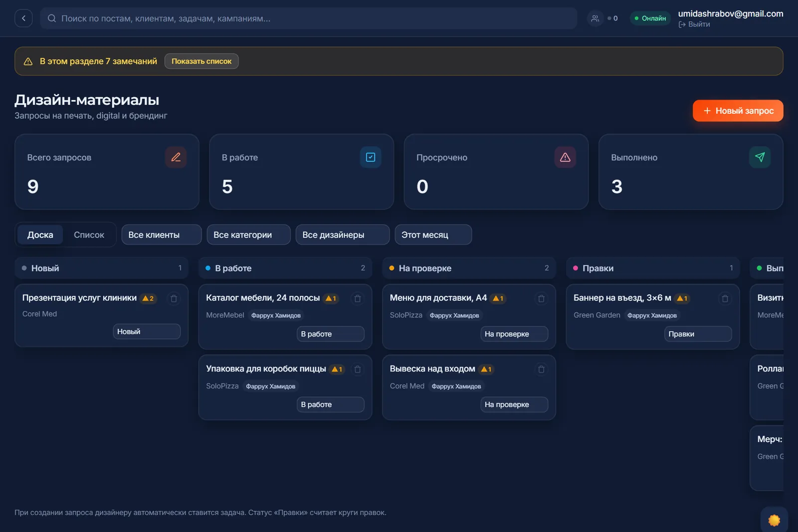Click the Показать список button
The height and width of the screenshot is (532, 798).
[201, 61]
